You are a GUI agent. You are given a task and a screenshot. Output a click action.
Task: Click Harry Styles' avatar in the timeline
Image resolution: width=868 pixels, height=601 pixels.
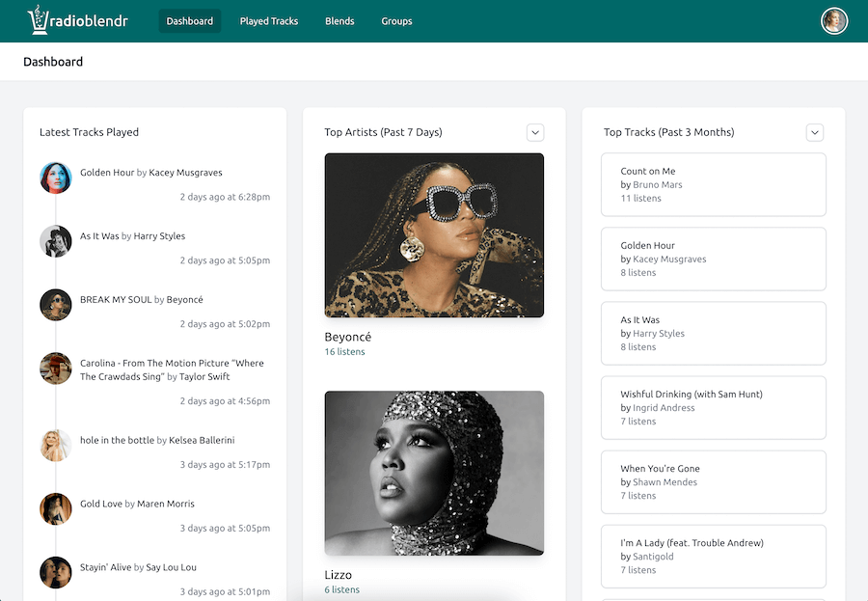coord(55,241)
